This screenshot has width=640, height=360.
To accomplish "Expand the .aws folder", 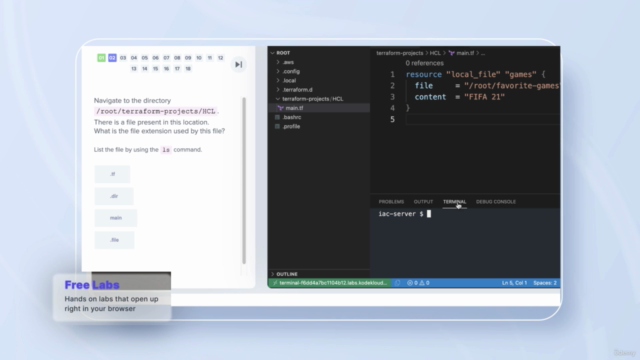I will (288, 62).
